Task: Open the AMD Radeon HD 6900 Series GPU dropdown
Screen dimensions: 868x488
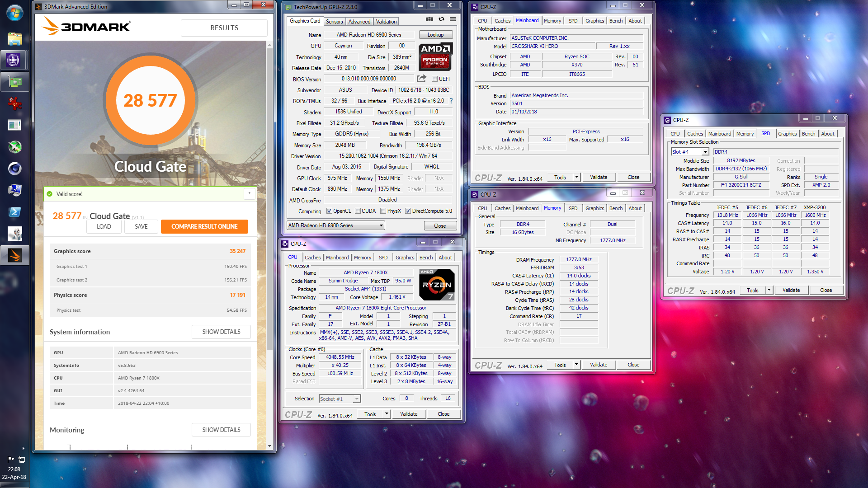Action: [x=335, y=225]
